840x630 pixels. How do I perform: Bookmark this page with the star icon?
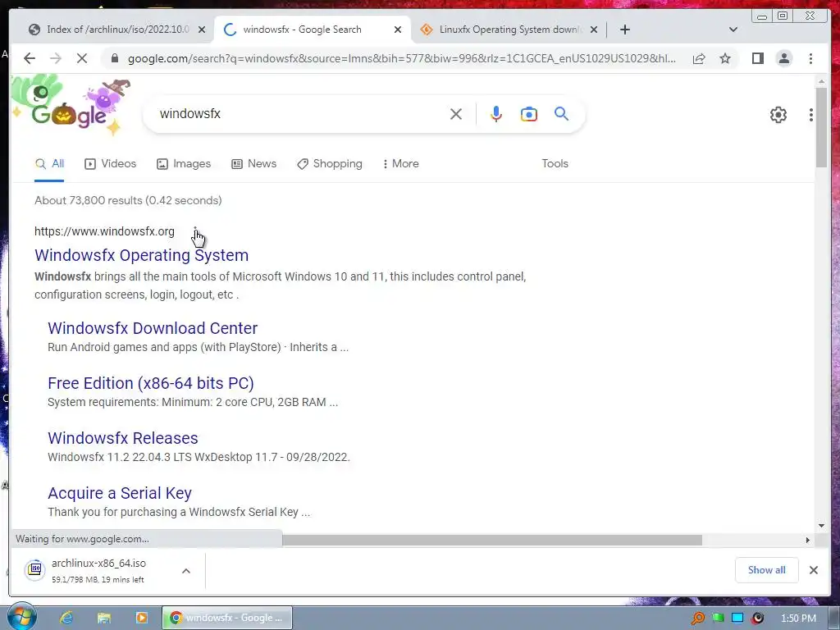(x=725, y=58)
